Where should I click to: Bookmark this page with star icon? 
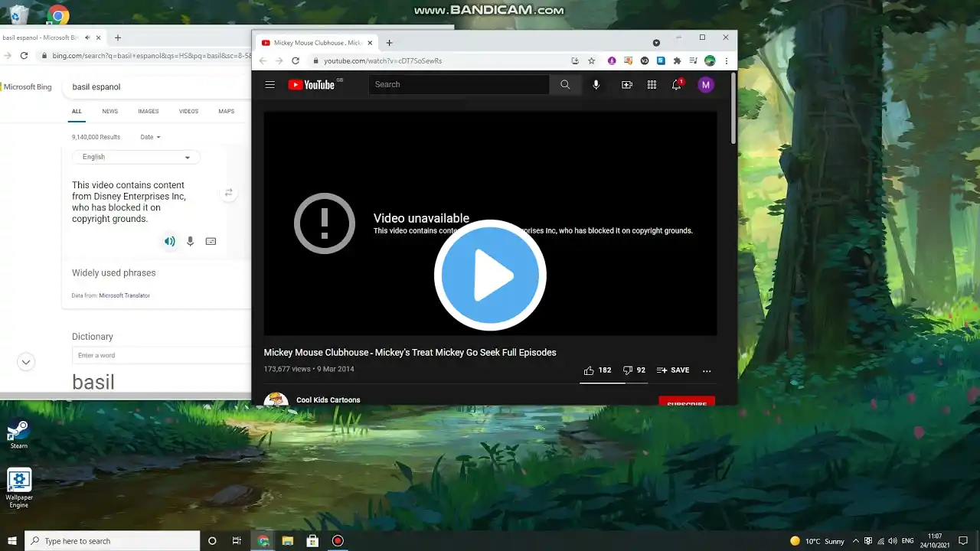coord(592,60)
